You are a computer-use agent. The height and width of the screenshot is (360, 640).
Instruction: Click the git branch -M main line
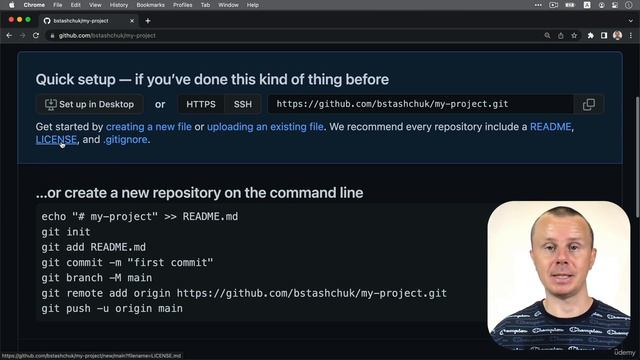97,278
